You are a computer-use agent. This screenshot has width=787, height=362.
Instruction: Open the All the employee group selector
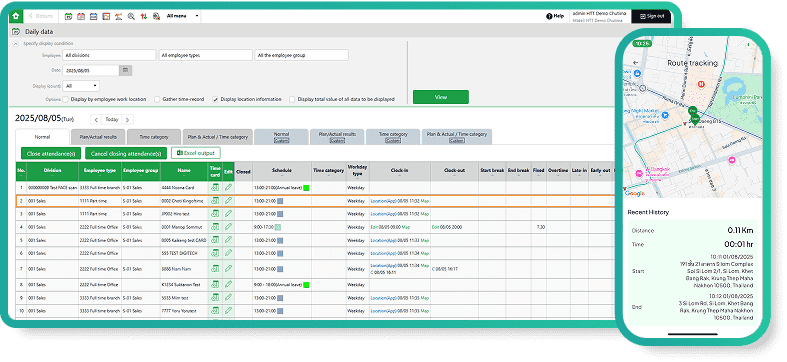pyautogui.click(x=302, y=55)
